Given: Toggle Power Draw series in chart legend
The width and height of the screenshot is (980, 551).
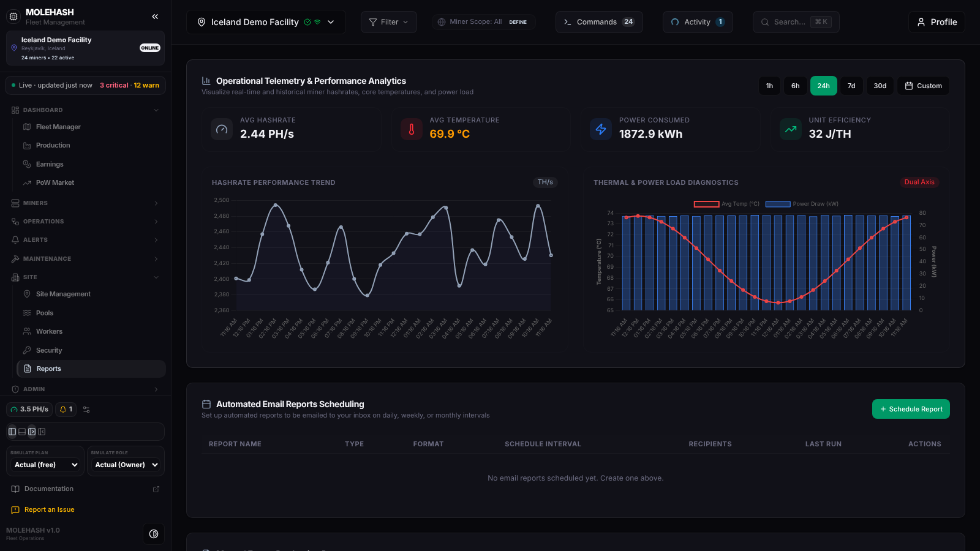Looking at the screenshot, I should pyautogui.click(x=802, y=204).
